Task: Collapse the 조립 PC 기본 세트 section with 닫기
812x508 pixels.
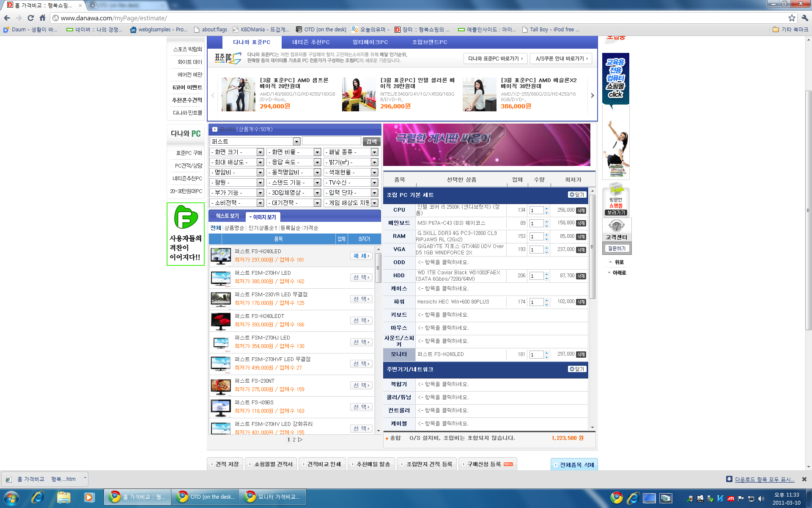Action: [x=577, y=195]
